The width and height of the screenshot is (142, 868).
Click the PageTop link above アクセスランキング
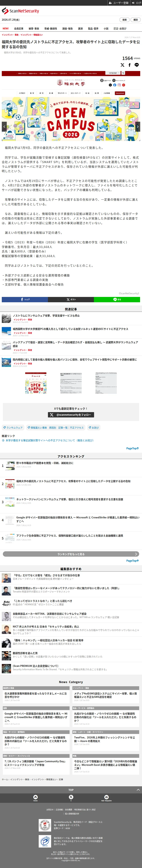click(132, 448)
